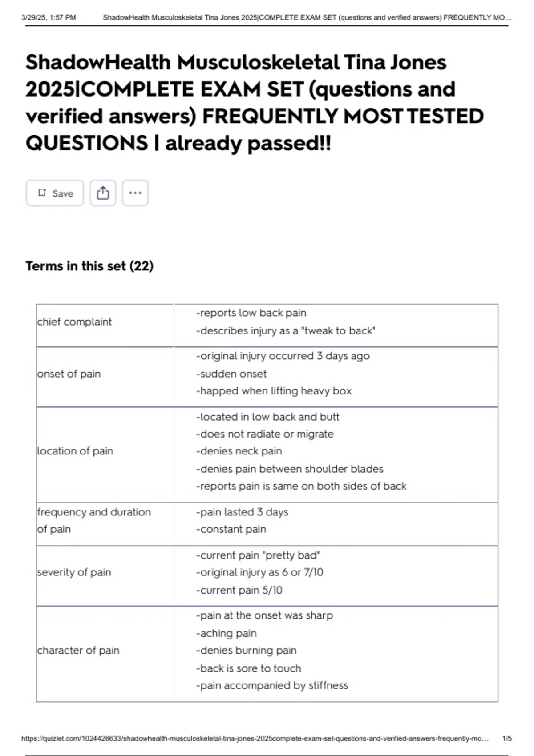Click "pain accompanied by stiffness" line
This screenshot has width=534, height=756.
[272, 685]
